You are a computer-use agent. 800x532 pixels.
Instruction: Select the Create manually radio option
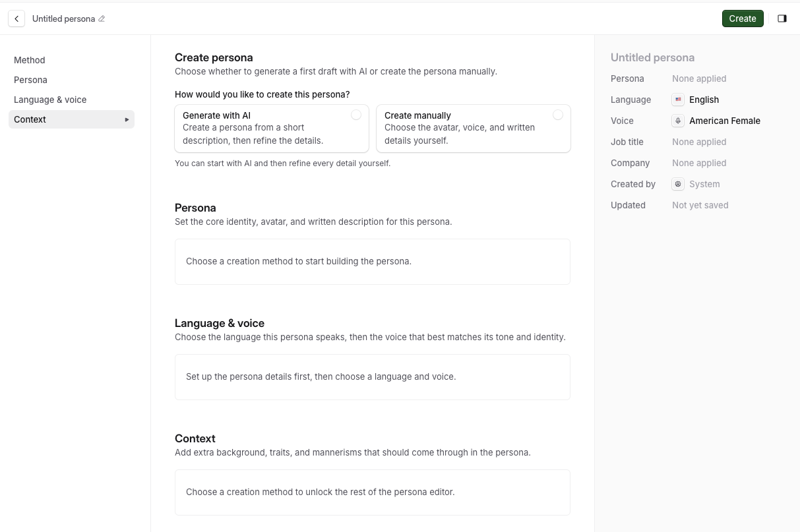[558, 115]
